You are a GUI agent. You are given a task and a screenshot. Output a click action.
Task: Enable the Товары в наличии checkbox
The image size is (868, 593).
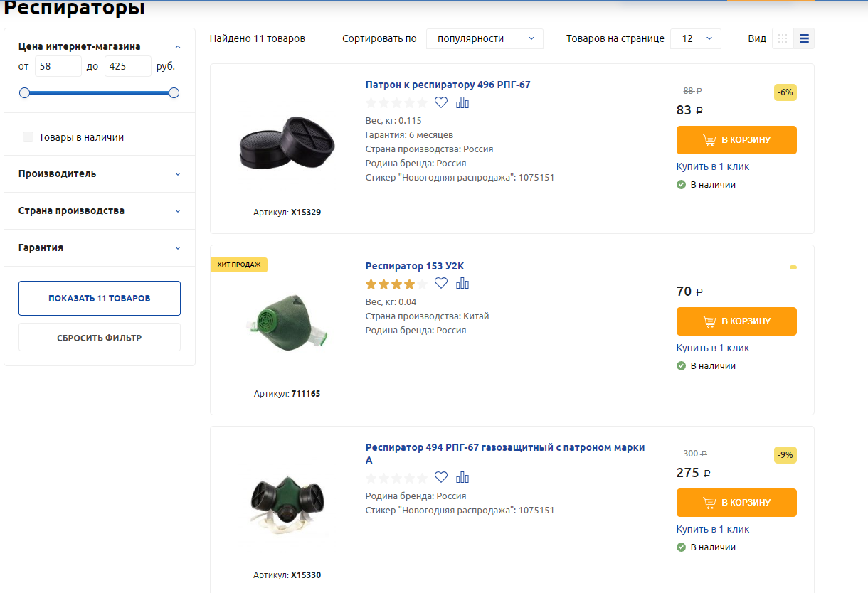28,137
